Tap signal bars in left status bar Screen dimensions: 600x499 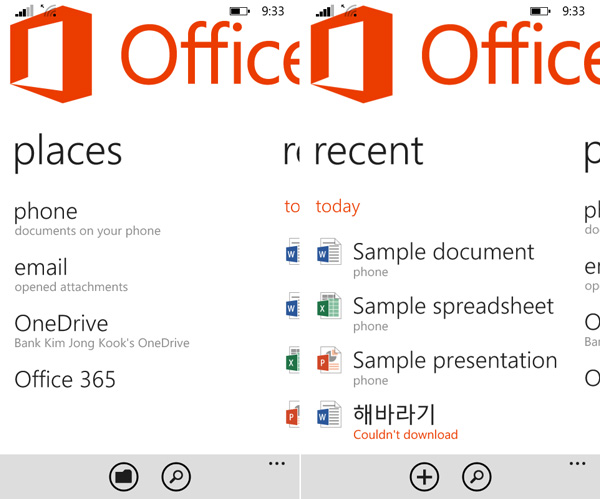click(24, 11)
